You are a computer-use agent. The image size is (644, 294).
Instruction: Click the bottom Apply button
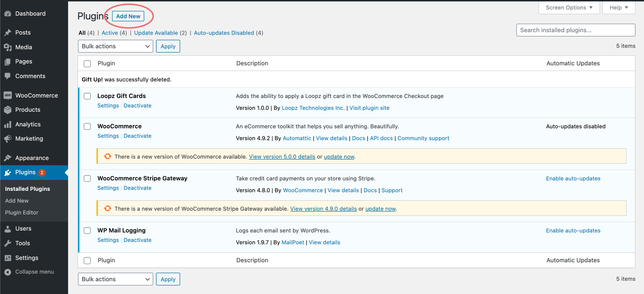click(168, 279)
